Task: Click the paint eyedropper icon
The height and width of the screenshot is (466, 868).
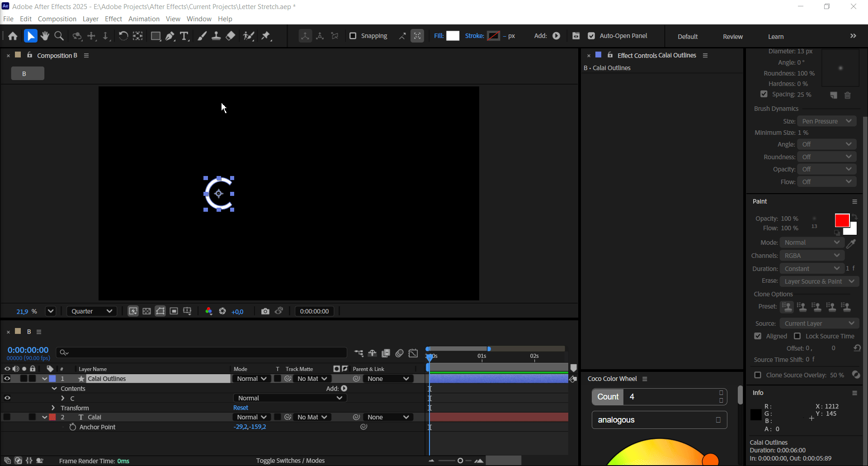Action: (851, 244)
